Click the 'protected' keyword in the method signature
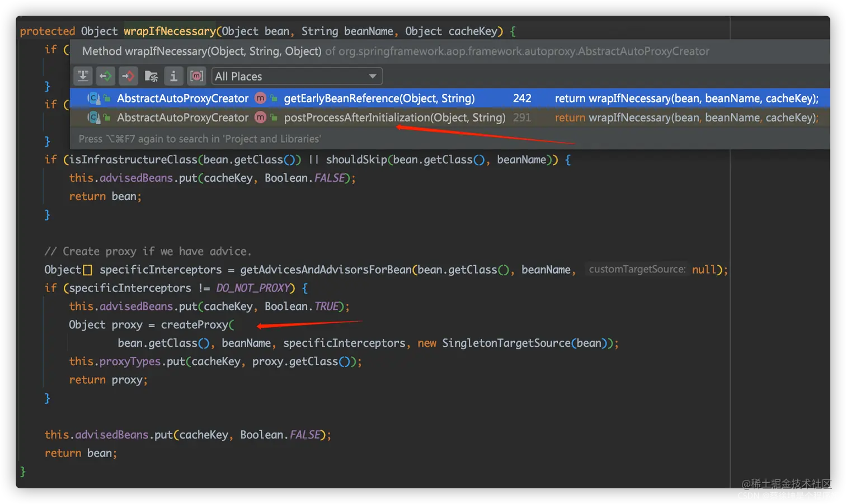This screenshot has width=846, height=504. coord(47,31)
